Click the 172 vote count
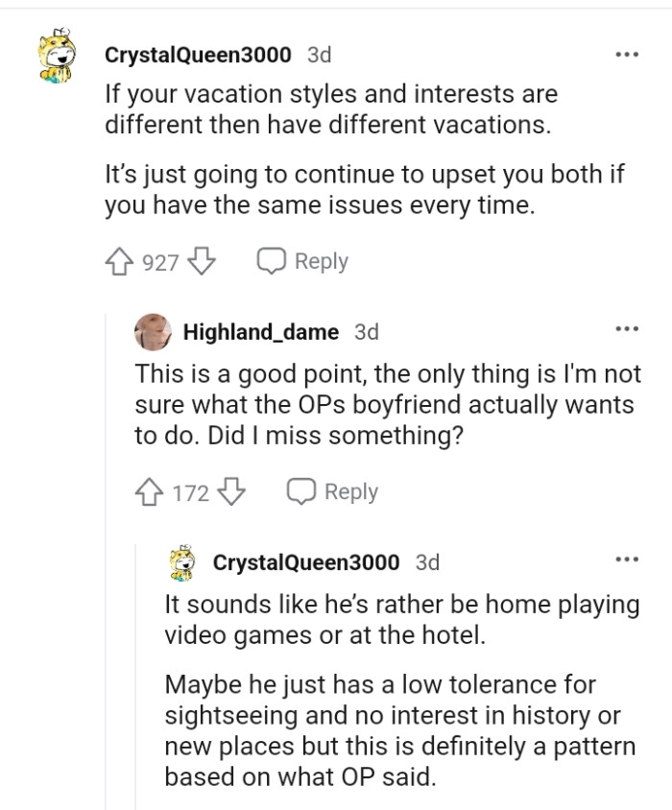This screenshot has width=672, height=810. point(191,492)
